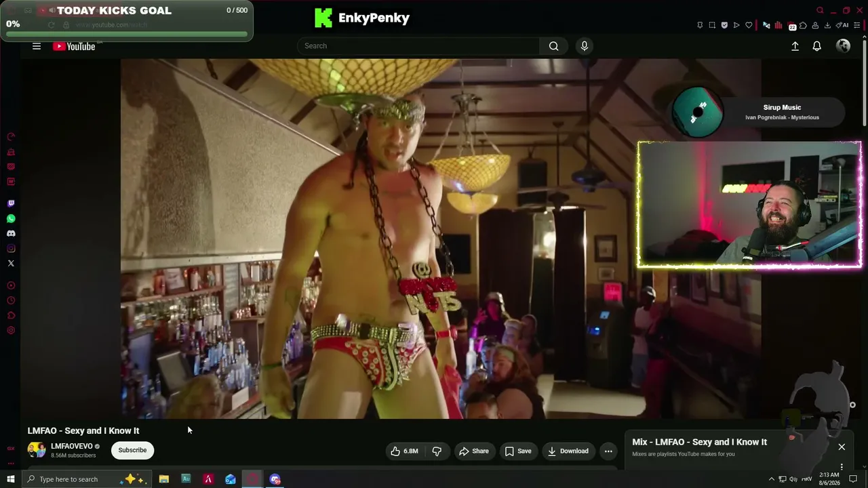
Task: Open the browser easy setup sliders icon
Action: (x=856, y=25)
